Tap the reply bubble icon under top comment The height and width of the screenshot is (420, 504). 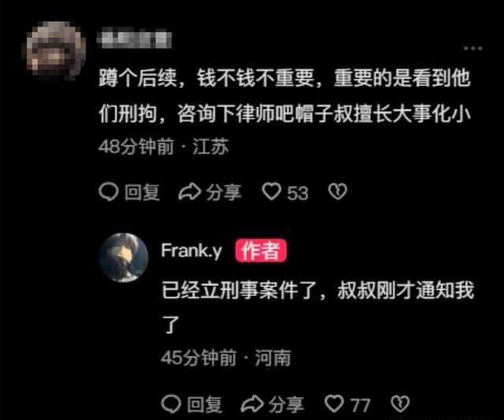tap(109, 192)
